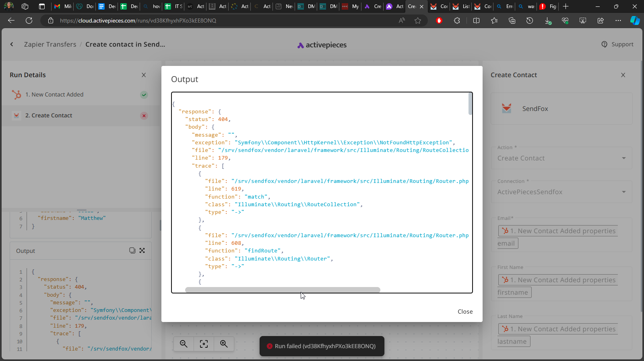Click the Output vertical scrollbar thumb
644x361 pixels.
tap(470, 104)
